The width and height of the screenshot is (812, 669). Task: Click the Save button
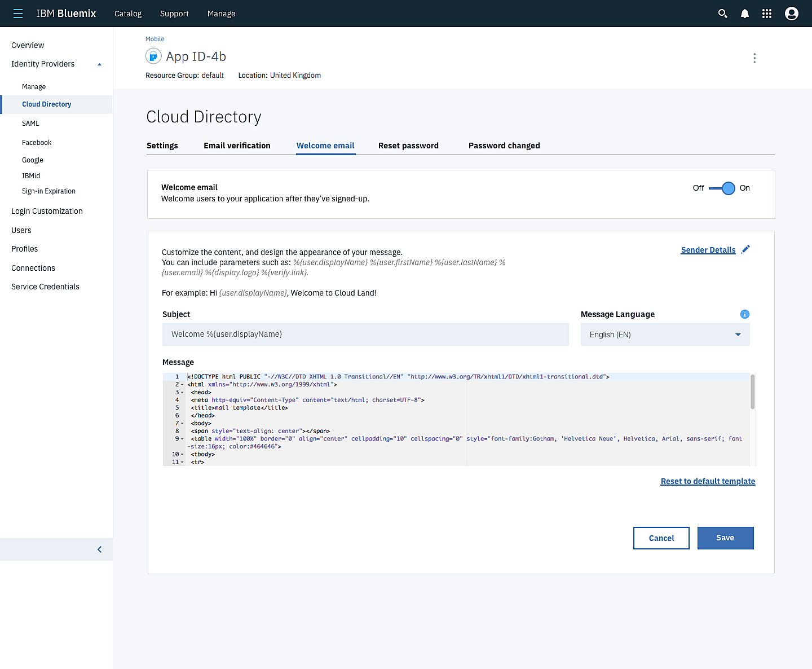726,538
